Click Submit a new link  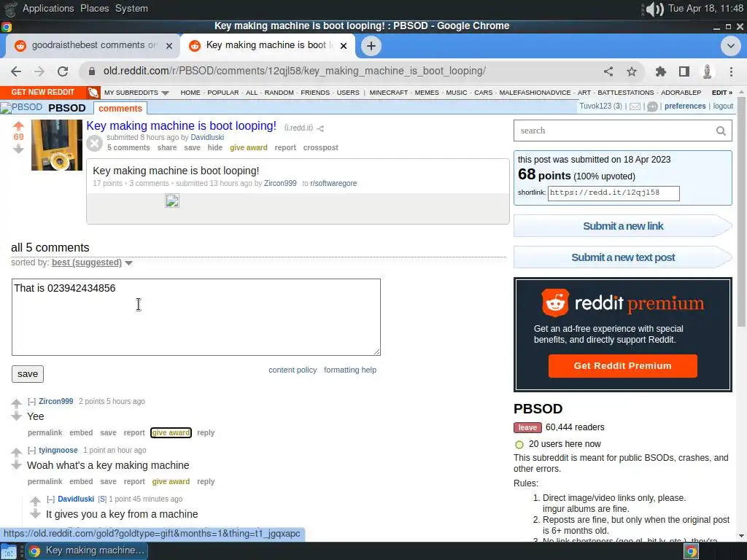click(623, 226)
